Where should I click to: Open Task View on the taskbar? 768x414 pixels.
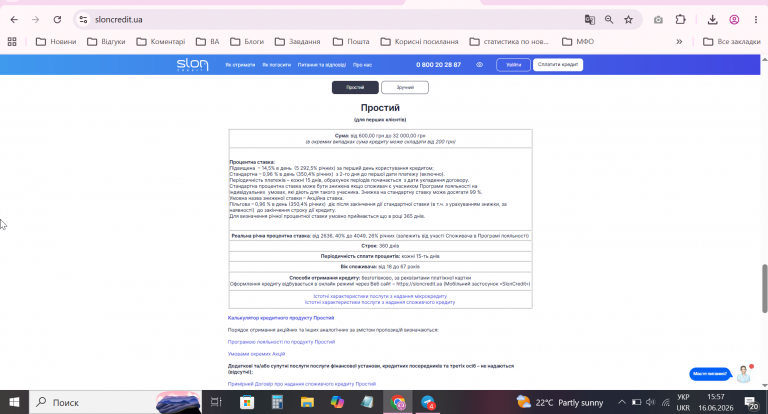(x=216, y=402)
